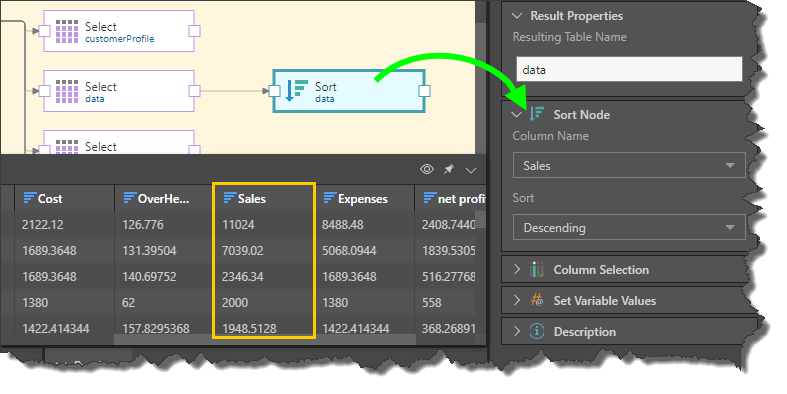Click the Set Variable Values hash icon

[537, 301]
